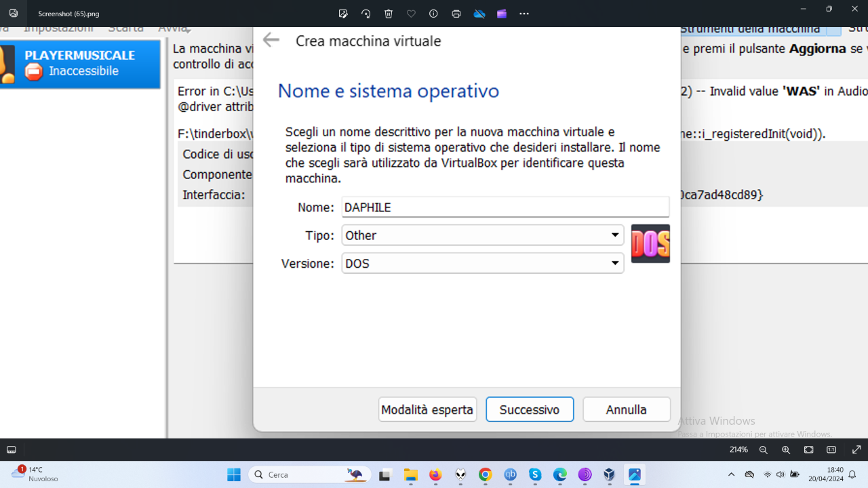This screenshot has height=488, width=868.
Task: Delete the photo with the trash icon
Action: pos(389,14)
